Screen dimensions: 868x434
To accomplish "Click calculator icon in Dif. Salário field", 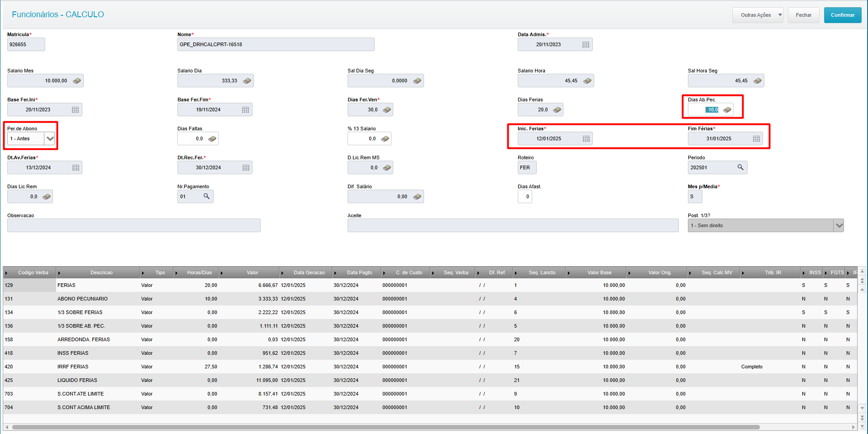I will click(417, 196).
